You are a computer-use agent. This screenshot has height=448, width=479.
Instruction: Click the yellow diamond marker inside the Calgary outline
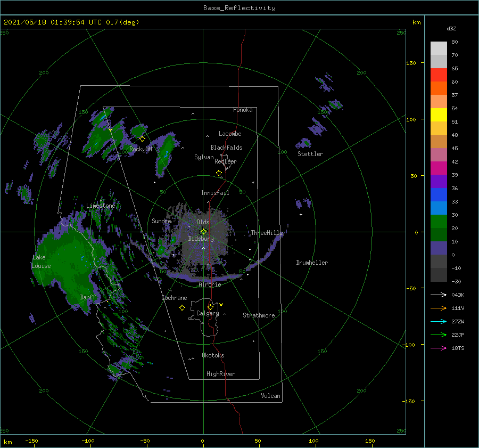click(210, 307)
